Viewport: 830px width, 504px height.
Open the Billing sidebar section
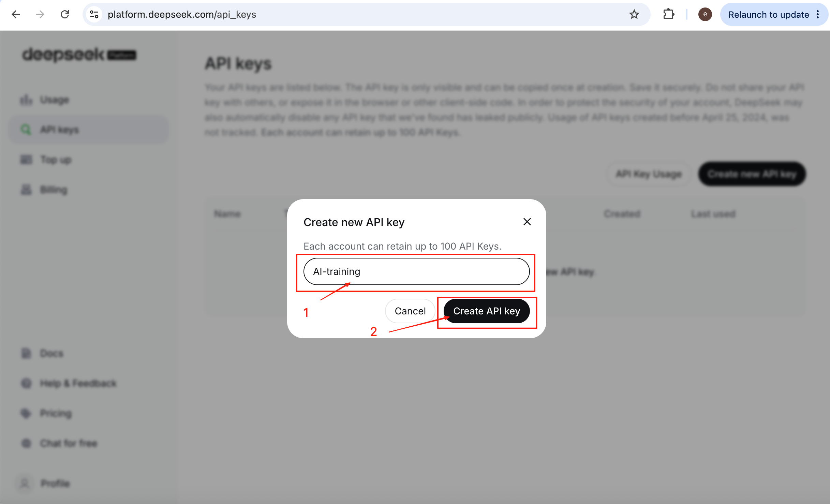tap(89, 190)
